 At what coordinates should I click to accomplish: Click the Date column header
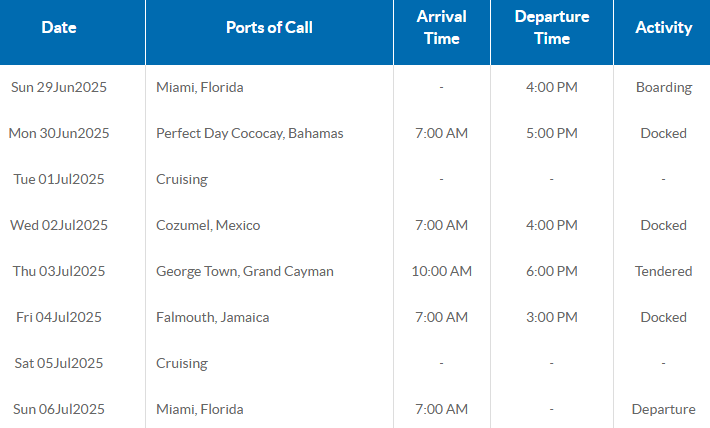click(x=59, y=28)
